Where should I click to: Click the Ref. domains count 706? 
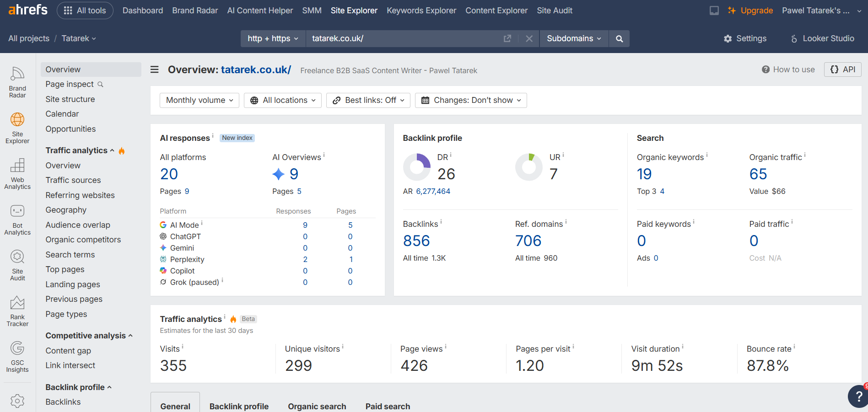click(528, 241)
